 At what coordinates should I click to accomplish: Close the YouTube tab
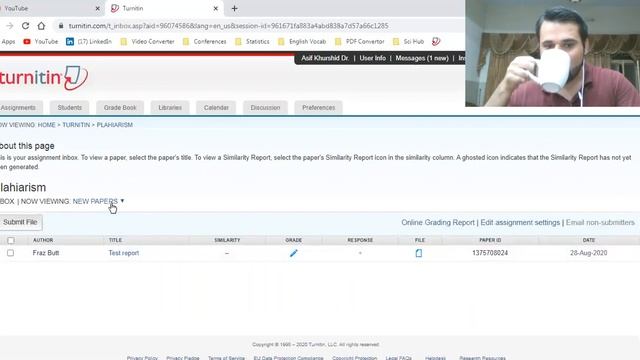98,8
